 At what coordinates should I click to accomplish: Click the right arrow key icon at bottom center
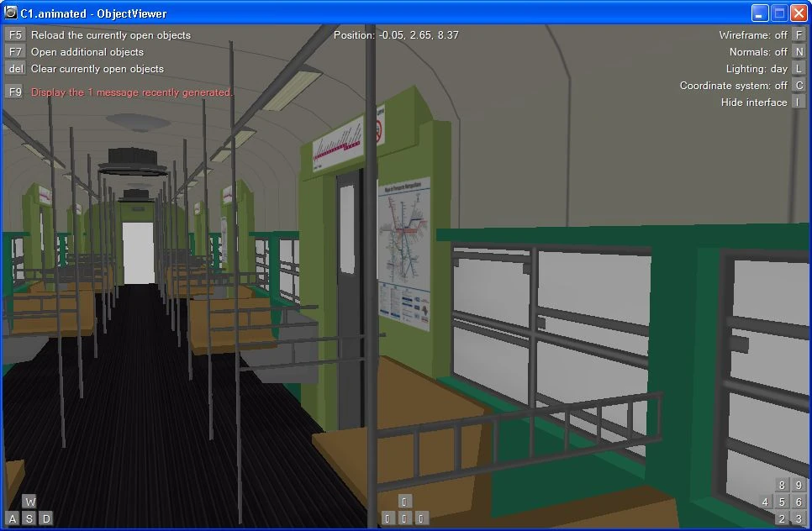pyautogui.click(x=421, y=518)
